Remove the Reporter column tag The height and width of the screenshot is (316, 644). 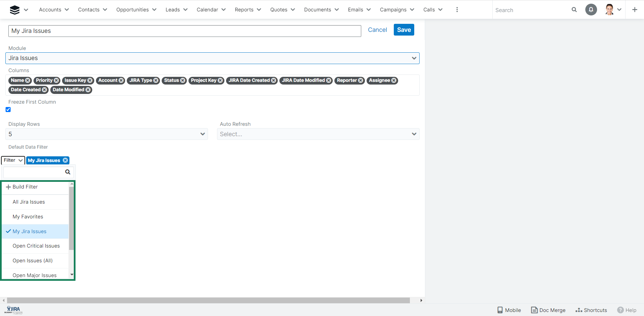[361, 81]
